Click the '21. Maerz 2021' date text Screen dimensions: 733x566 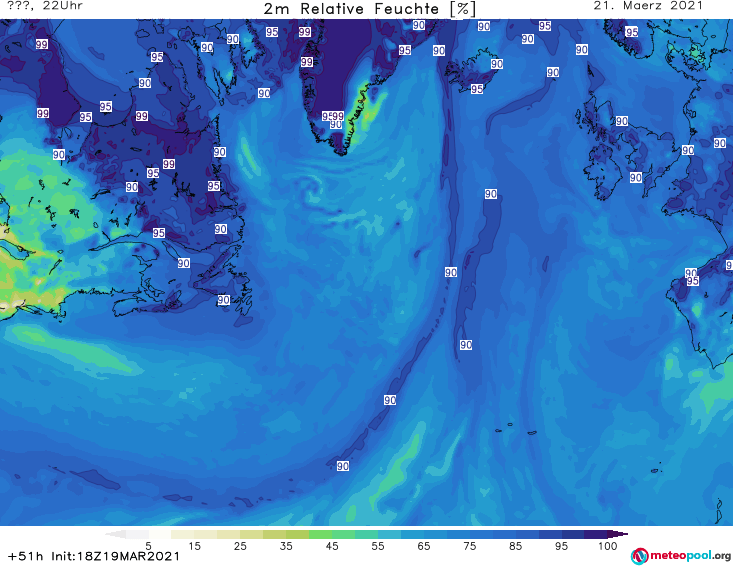[648, 6]
